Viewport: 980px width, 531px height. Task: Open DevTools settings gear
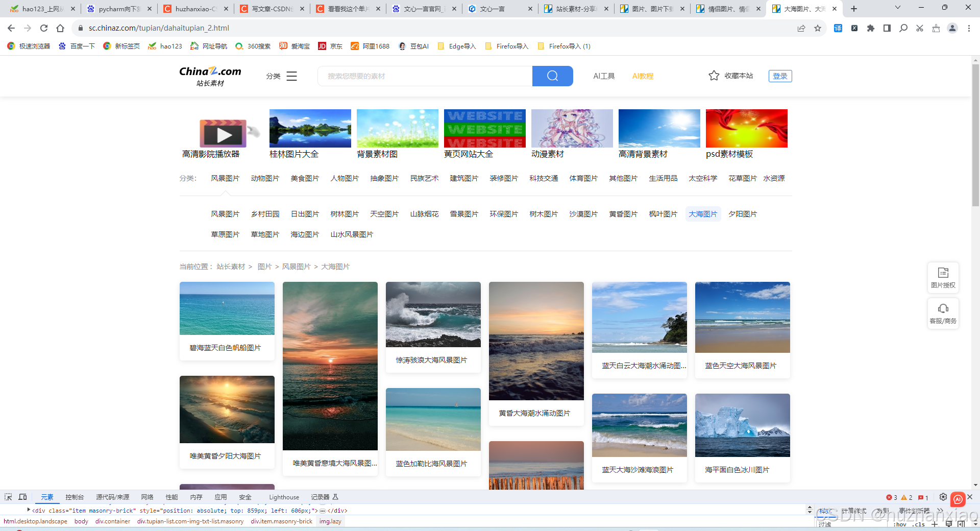click(943, 497)
